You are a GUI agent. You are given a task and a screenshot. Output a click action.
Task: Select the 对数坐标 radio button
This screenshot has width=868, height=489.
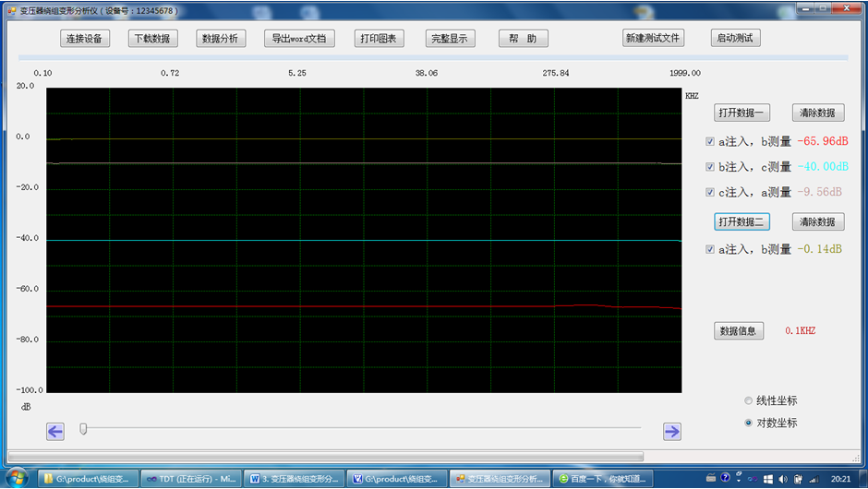[x=749, y=423]
